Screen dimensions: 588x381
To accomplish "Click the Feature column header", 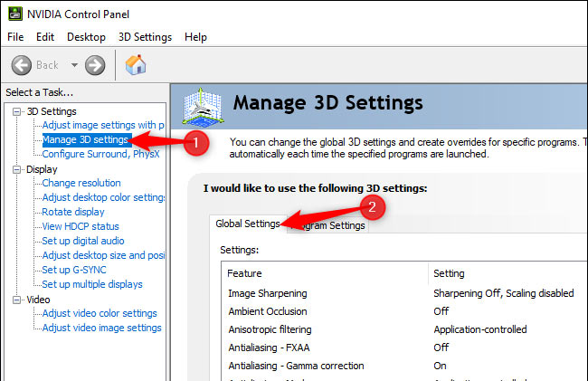I will (325, 273).
